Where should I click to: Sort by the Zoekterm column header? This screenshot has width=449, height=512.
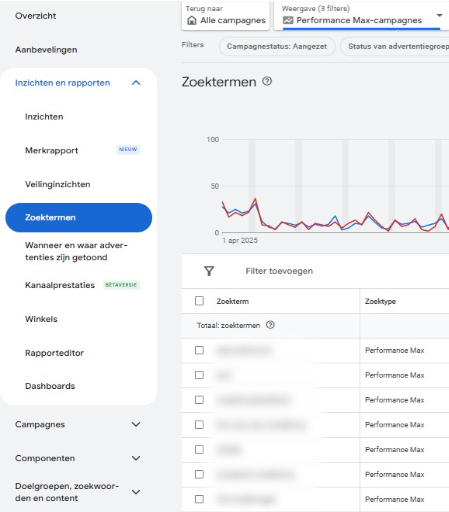click(233, 301)
